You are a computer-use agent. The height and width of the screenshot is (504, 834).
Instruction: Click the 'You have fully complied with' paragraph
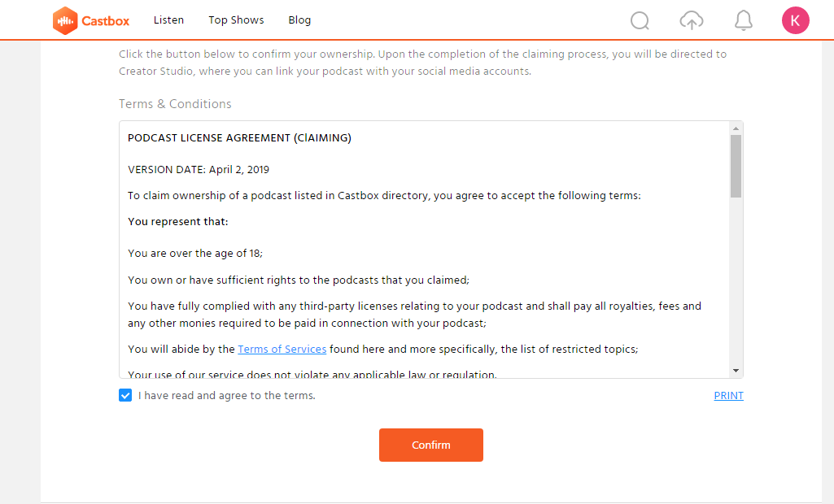click(414, 315)
